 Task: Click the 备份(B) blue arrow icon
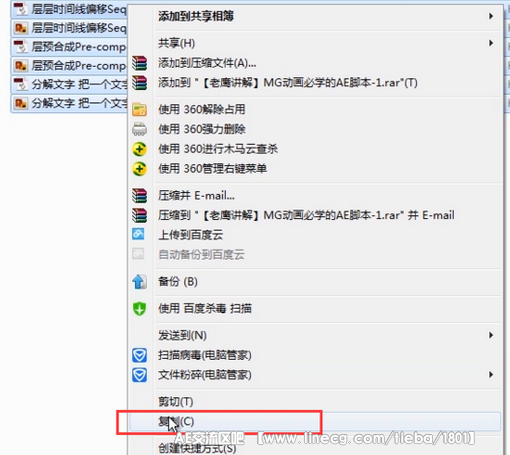[139, 282]
